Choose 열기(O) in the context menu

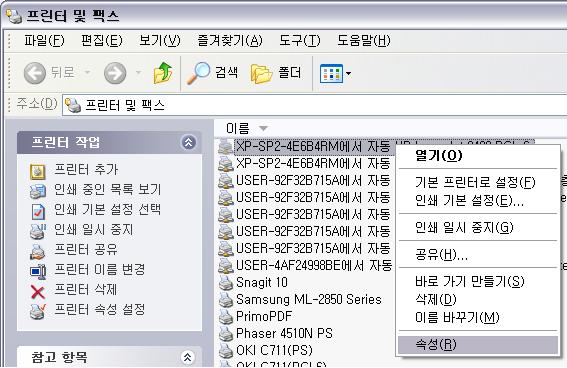click(478, 156)
